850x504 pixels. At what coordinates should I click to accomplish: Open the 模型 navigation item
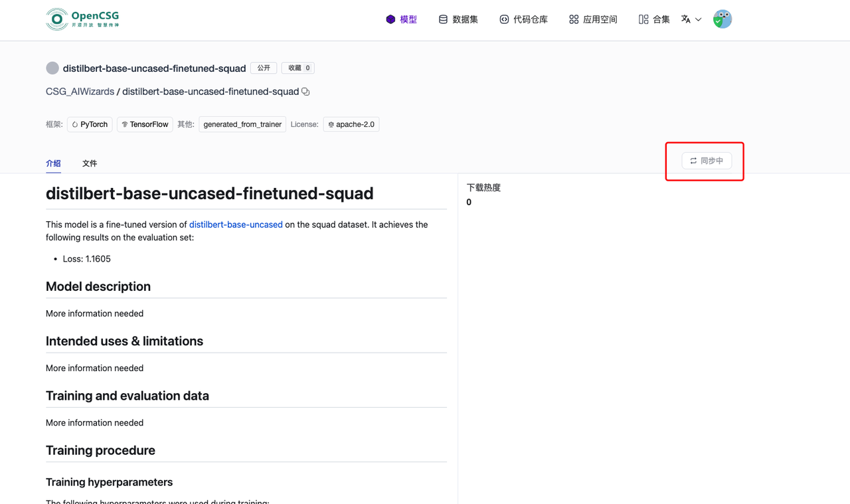401,19
